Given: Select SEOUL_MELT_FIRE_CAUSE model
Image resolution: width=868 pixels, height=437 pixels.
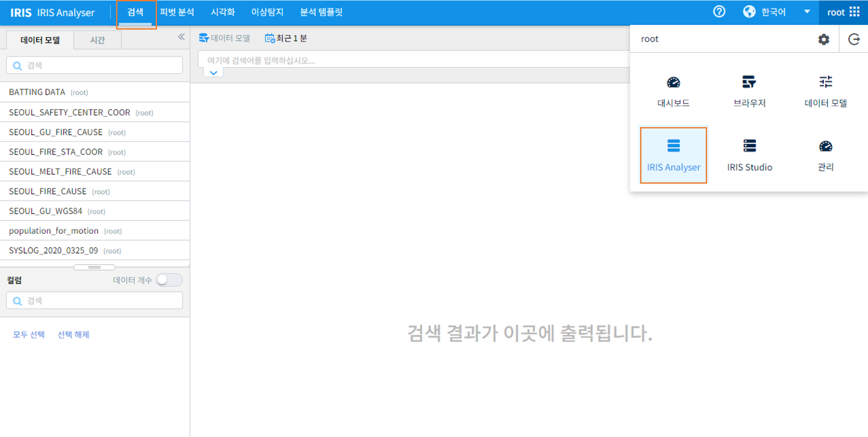Looking at the screenshot, I should click(x=95, y=171).
